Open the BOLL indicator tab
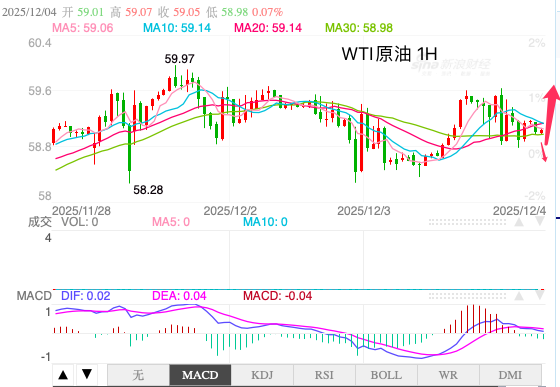This screenshot has height=387, width=560. (386, 375)
